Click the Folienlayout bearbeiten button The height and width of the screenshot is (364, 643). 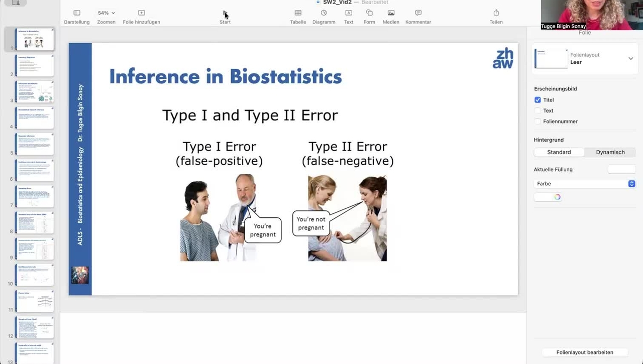tap(584, 352)
